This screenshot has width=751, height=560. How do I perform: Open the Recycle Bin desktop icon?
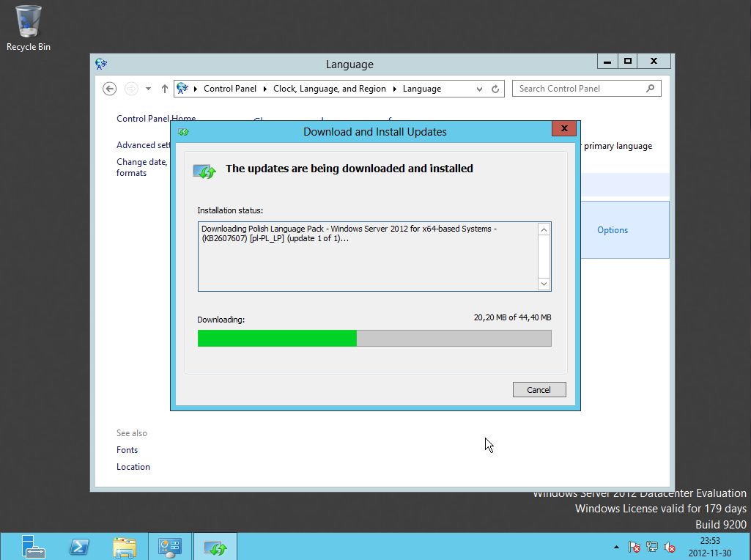(29, 28)
